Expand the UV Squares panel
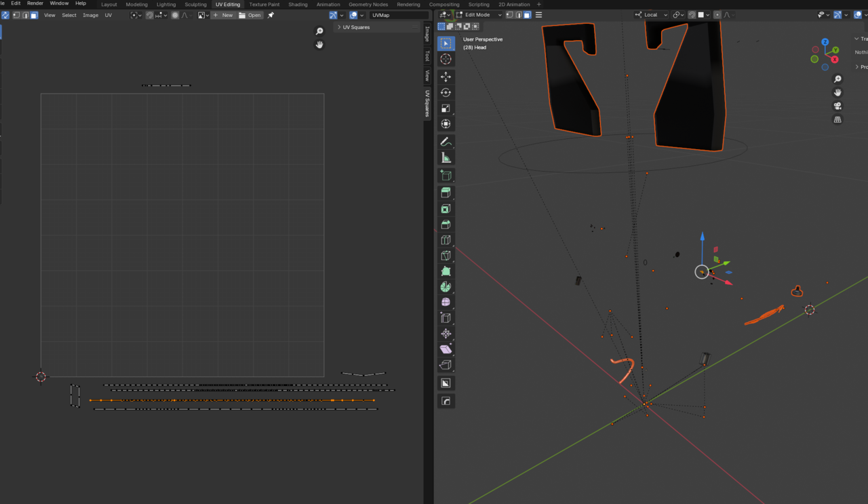The height and width of the screenshot is (504, 868). [355, 27]
